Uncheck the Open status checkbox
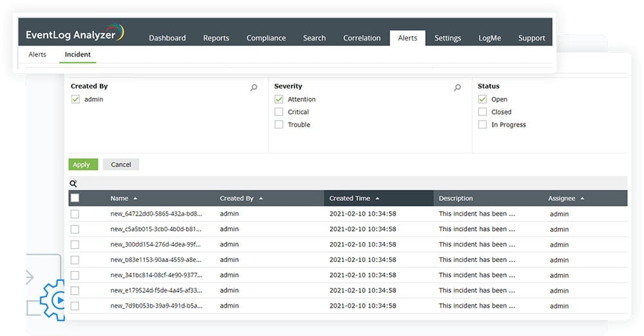This screenshot has height=336, width=644. click(482, 99)
